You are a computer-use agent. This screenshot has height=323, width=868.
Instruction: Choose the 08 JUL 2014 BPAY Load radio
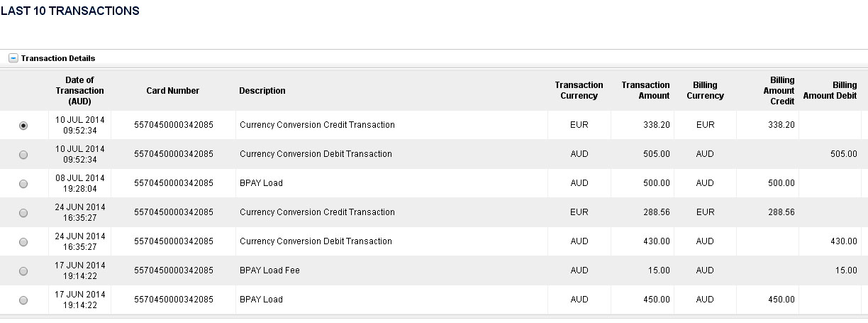23,183
